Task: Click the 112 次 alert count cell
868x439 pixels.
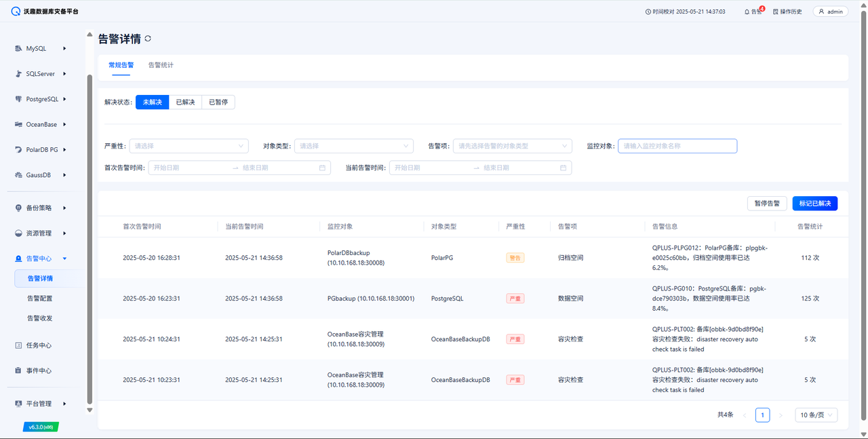Action: (x=810, y=258)
